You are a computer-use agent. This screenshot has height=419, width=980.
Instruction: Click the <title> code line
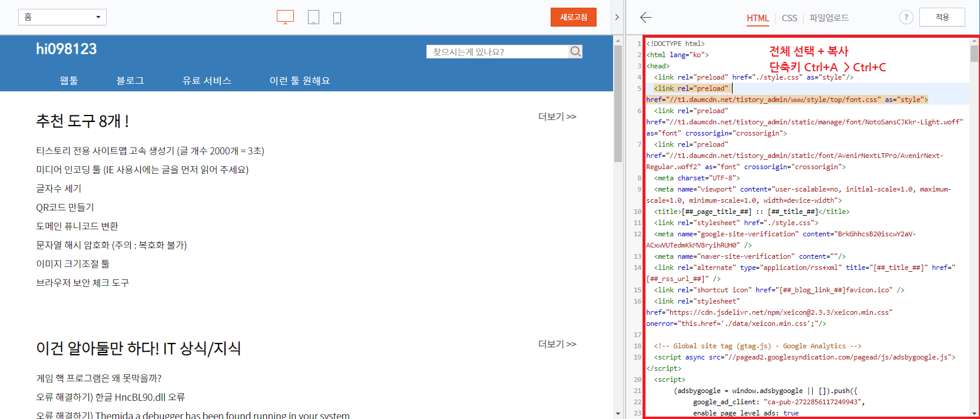751,212
